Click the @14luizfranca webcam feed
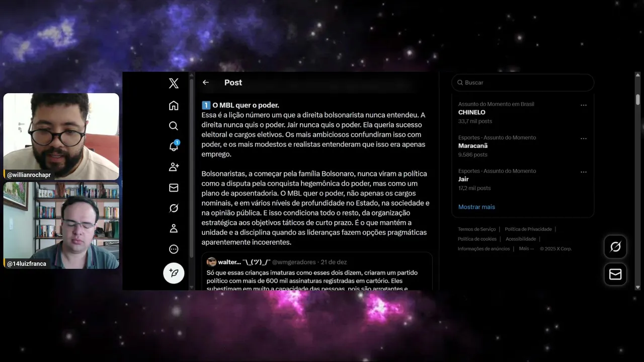Image resolution: width=644 pixels, height=362 pixels. 61,225
